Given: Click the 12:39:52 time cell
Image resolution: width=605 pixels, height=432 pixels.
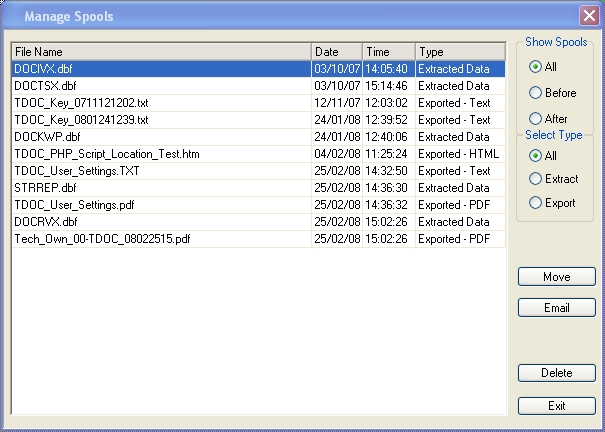Looking at the screenshot, I should [x=389, y=120].
